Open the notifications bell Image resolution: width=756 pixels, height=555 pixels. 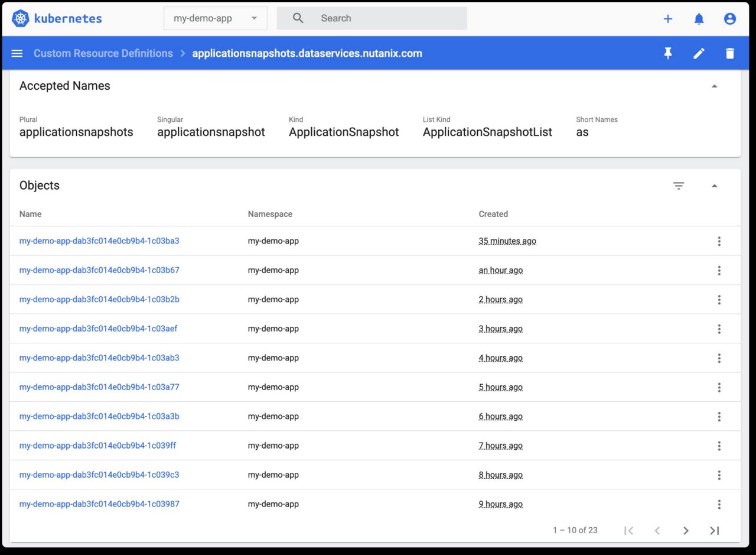(699, 18)
